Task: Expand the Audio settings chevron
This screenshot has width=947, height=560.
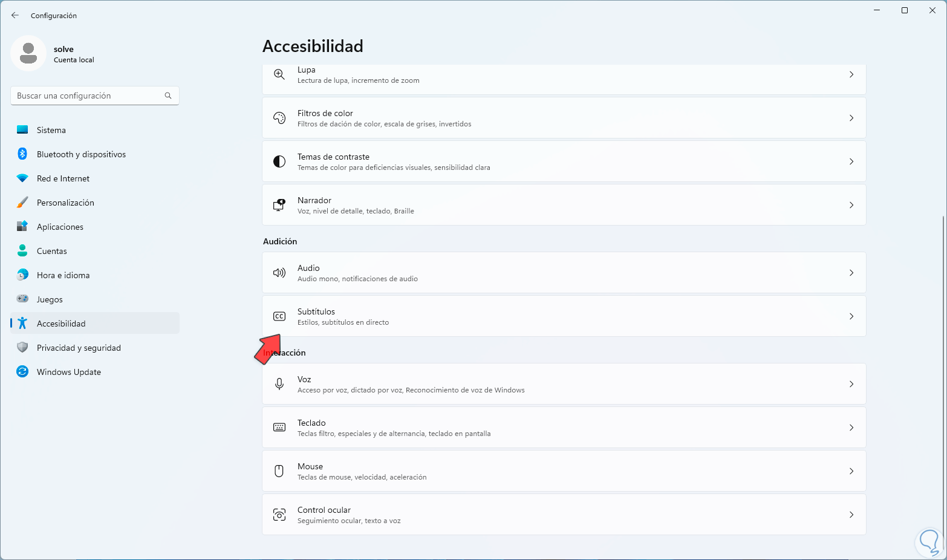Action: coord(851,273)
